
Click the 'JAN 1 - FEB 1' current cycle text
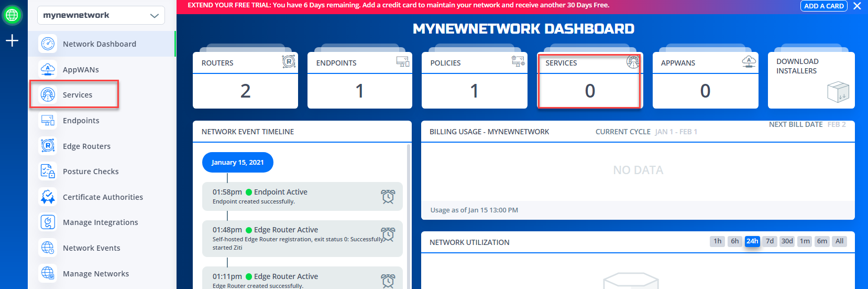tap(676, 132)
